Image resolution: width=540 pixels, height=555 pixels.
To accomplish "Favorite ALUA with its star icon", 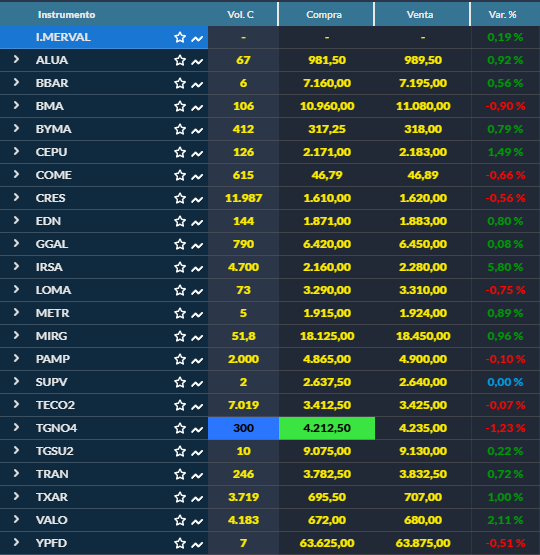I will tap(180, 61).
